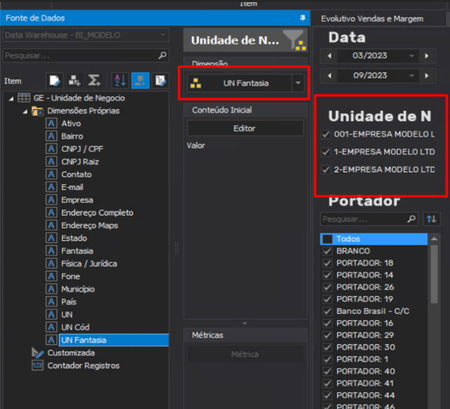The image size is (450, 409).
Task: Click the Editor button under Conteúdo Inicial
Action: coord(245,128)
